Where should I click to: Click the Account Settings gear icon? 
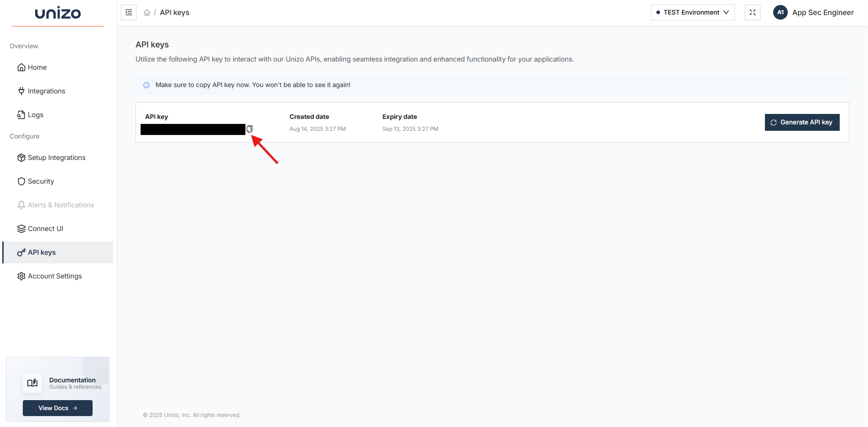[x=21, y=276]
